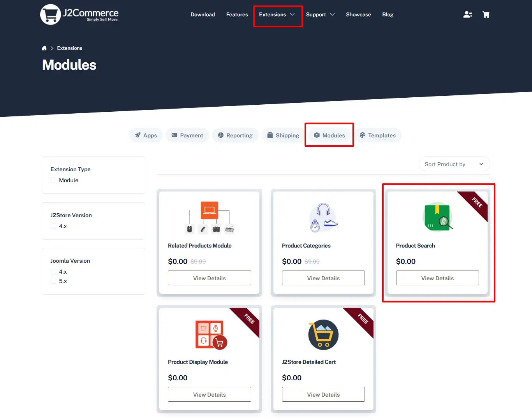Open the Features menu item
The height and width of the screenshot is (420, 532).
pos(237,15)
